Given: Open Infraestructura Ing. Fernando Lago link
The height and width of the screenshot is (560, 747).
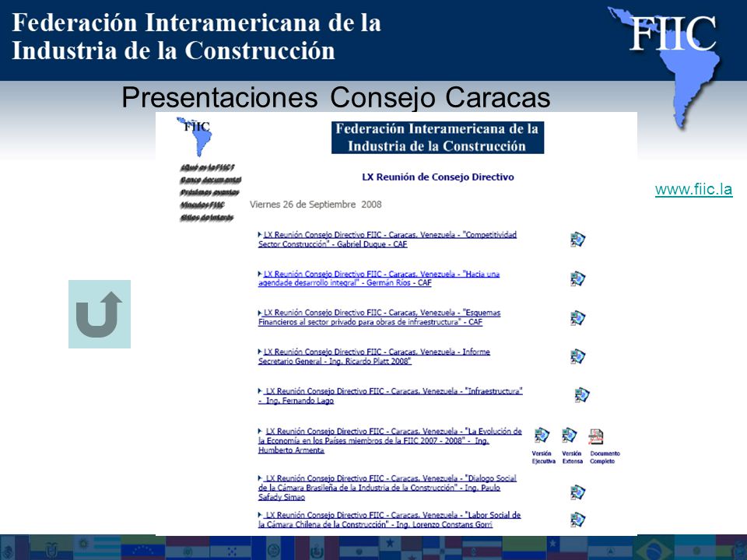Looking at the screenshot, I should coord(390,396).
